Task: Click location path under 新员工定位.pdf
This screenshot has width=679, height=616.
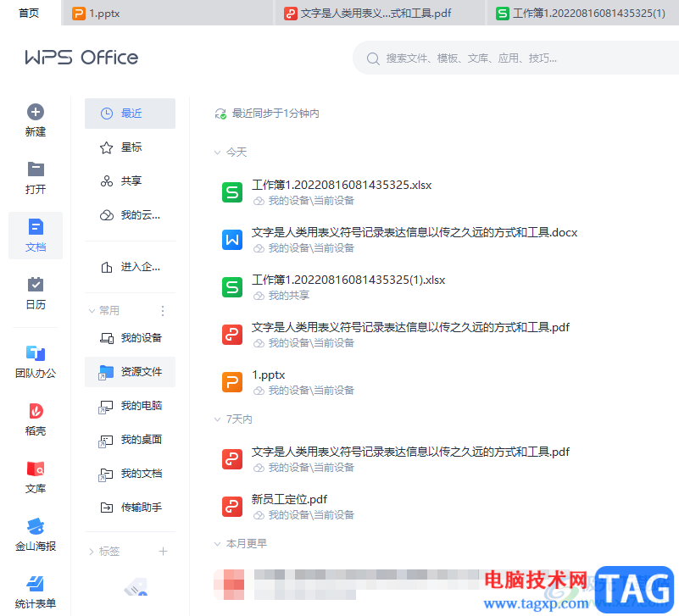Action: 311,515
